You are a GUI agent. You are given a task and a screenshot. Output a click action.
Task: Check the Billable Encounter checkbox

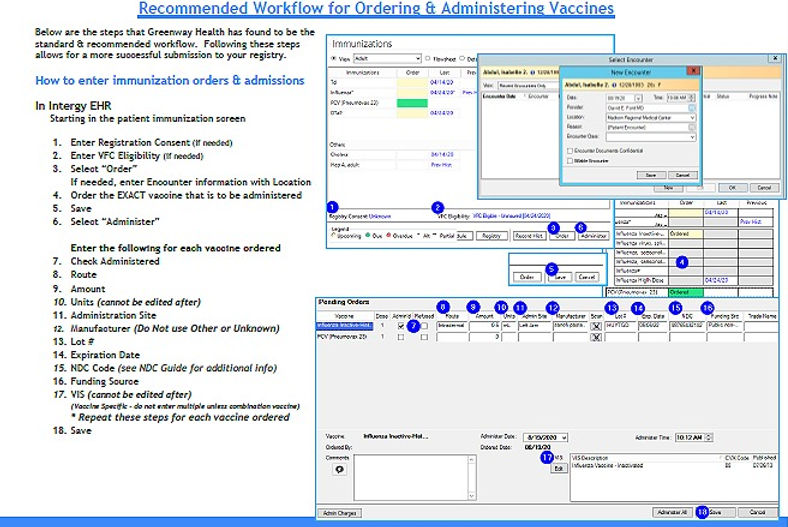pos(569,161)
